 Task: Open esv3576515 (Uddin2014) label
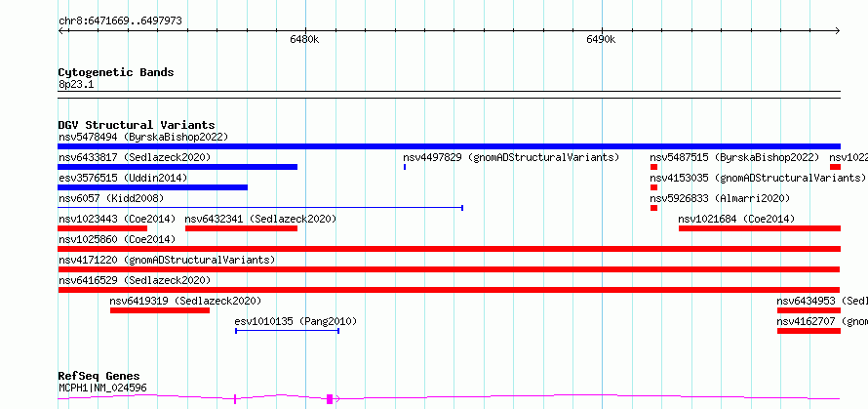pyautogui.click(x=123, y=178)
